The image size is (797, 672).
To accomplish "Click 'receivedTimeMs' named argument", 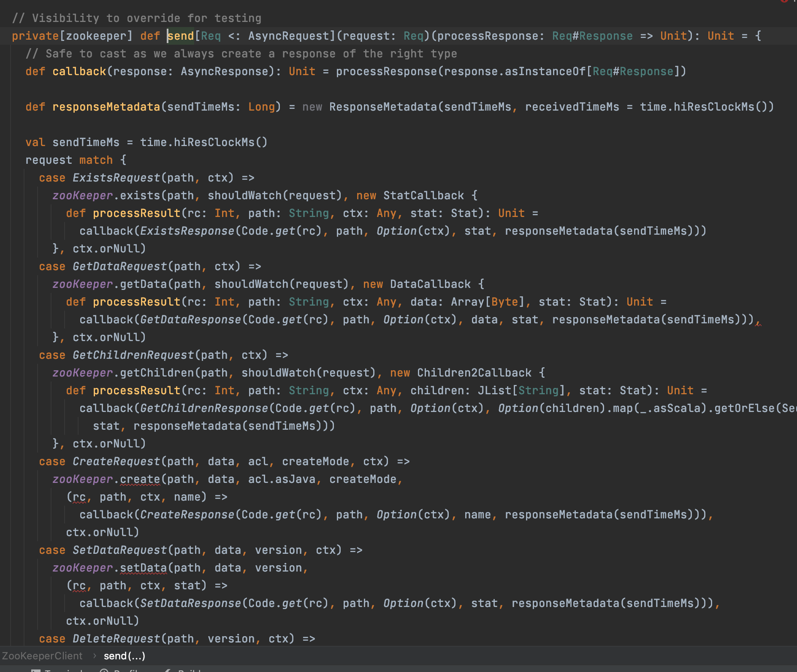I will coord(572,107).
